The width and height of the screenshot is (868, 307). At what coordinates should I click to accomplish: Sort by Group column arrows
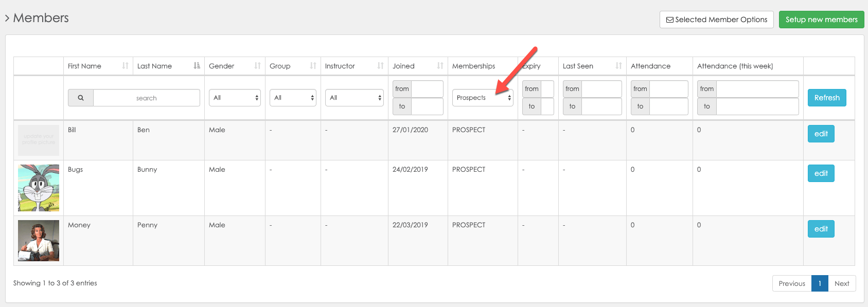313,66
